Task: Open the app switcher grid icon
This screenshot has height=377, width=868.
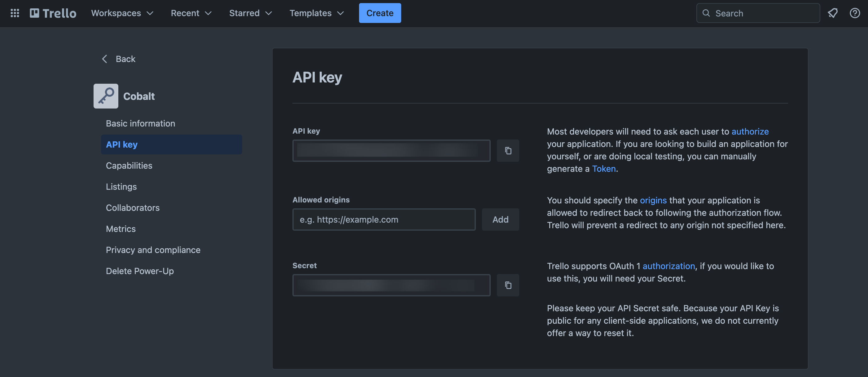Action: pyautogui.click(x=15, y=13)
